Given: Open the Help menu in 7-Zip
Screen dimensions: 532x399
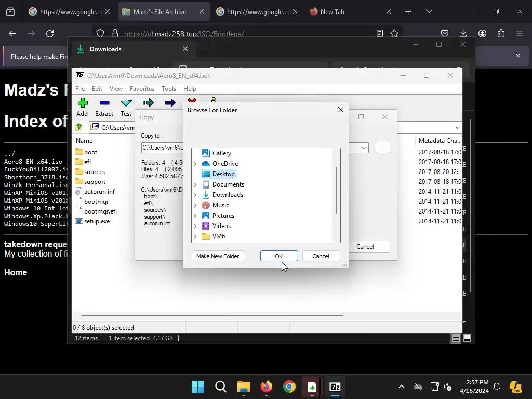Looking at the screenshot, I should pyautogui.click(x=190, y=88).
